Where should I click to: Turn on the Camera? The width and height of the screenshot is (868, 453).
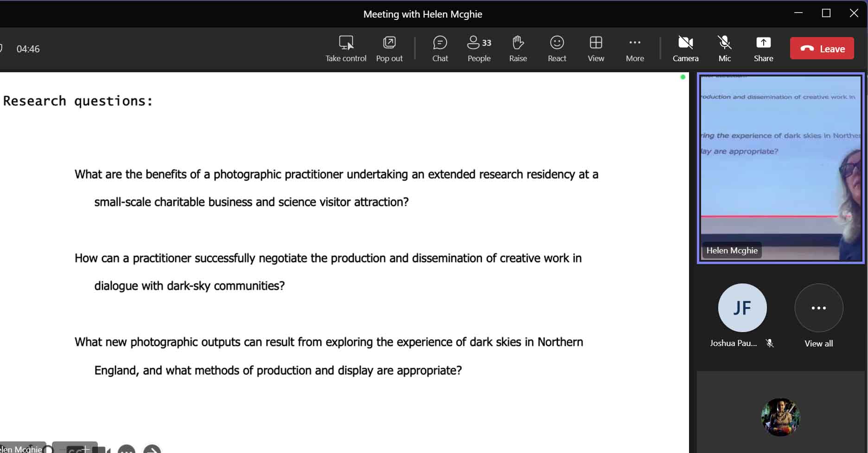[685, 49]
